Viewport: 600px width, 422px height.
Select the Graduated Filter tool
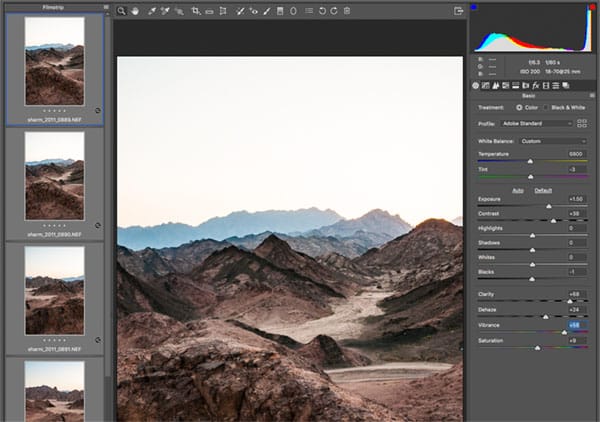click(x=280, y=11)
